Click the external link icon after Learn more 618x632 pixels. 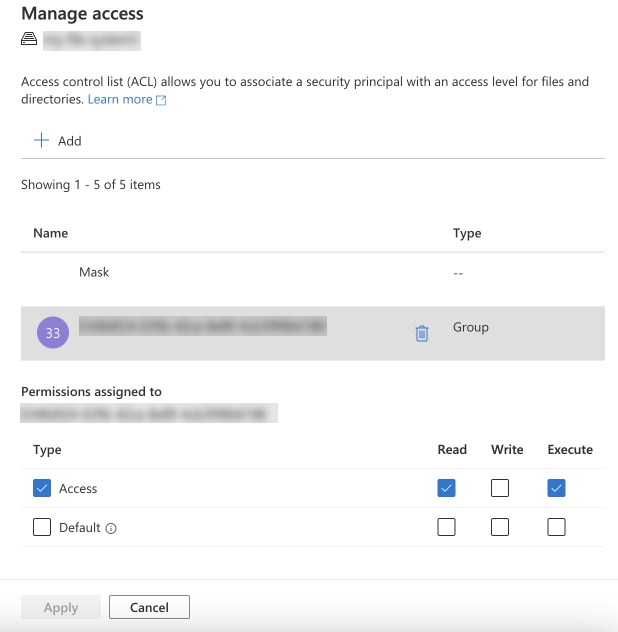point(162,101)
